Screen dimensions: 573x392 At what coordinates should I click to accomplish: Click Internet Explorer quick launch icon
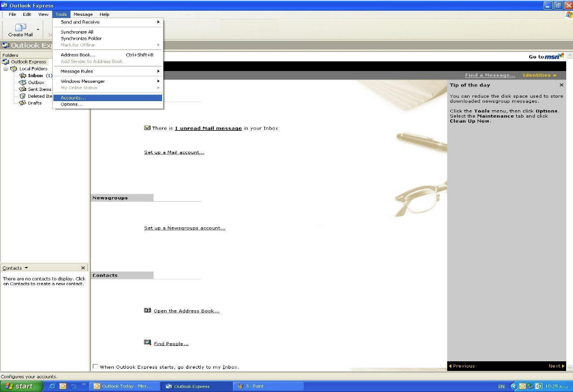point(52,386)
